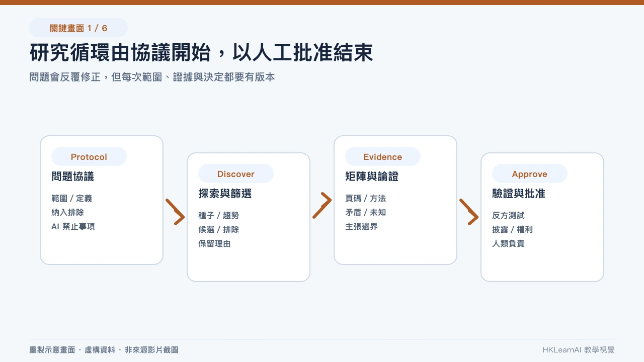
Task: Click the text 納入排除
Action: click(x=67, y=213)
